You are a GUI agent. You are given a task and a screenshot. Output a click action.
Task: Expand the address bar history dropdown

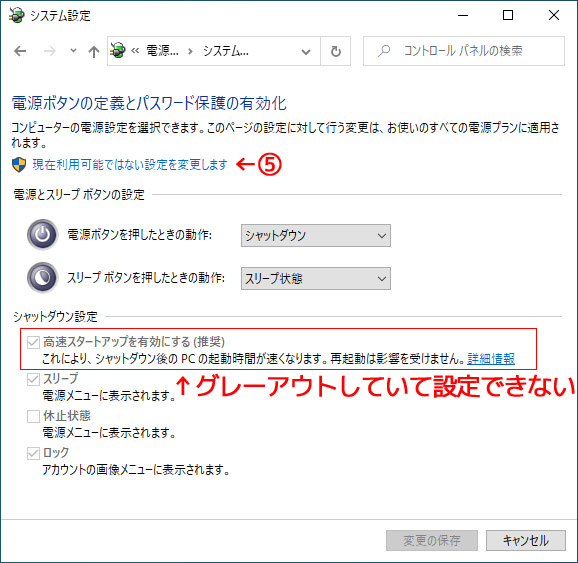click(306, 52)
